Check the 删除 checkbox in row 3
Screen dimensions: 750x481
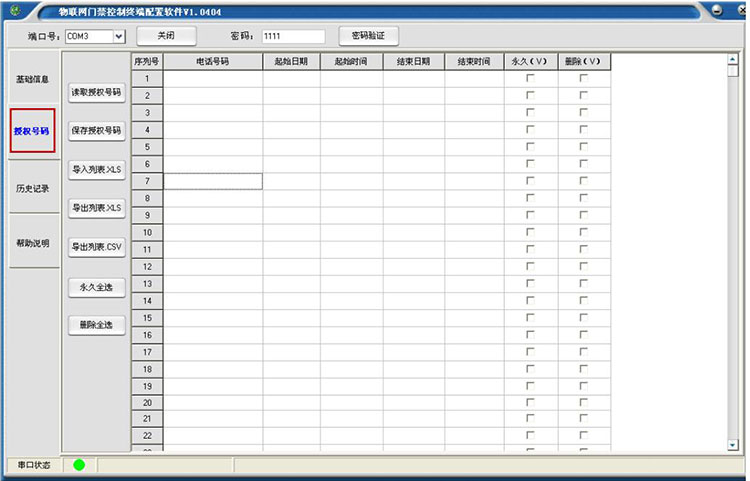tap(584, 112)
